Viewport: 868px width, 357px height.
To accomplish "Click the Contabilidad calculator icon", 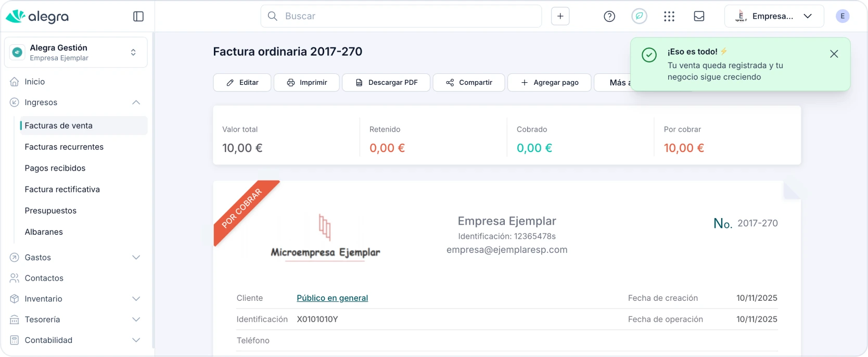I will (15, 340).
